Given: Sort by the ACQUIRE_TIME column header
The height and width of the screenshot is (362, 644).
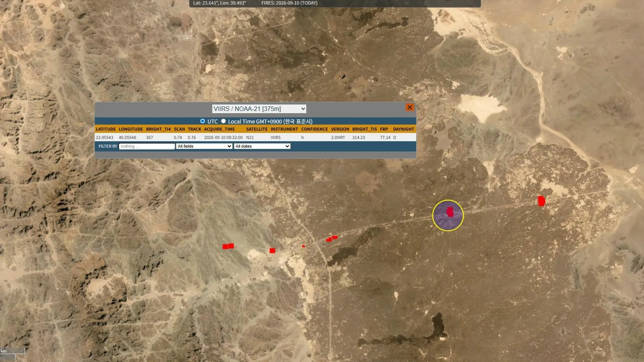Looking at the screenshot, I should (x=219, y=129).
